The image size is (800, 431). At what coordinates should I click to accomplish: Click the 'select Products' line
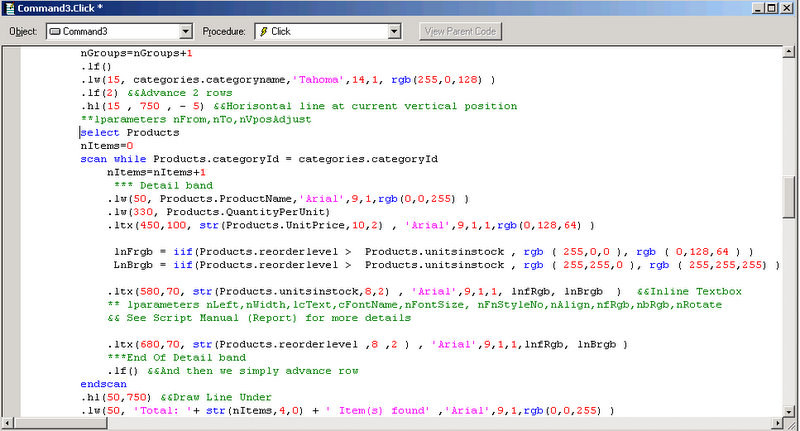(130, 133)
